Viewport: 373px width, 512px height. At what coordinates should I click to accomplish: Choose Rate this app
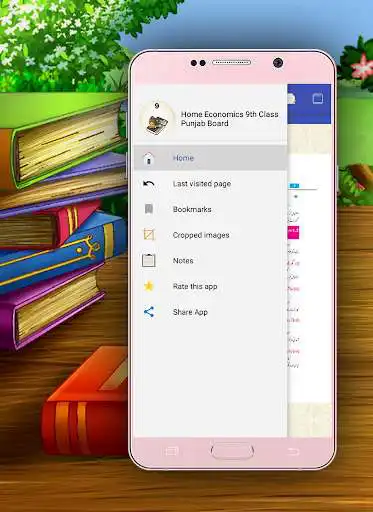pos(211,286)
